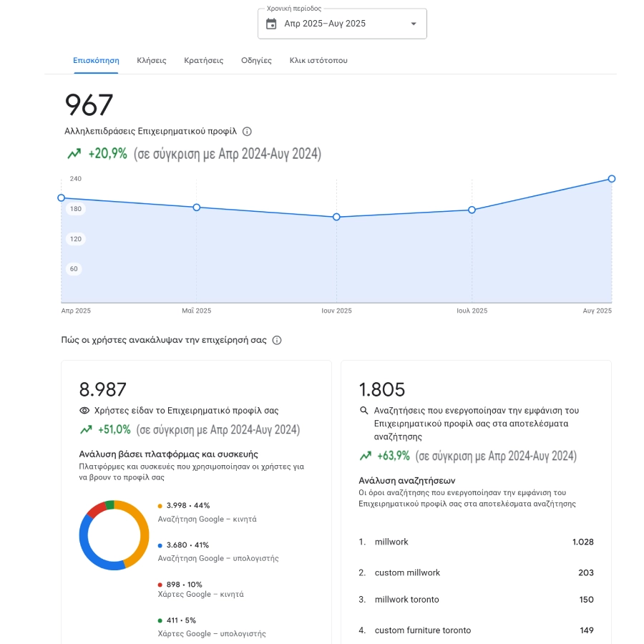The height and width of the screenshot is (644, 644).
Task: Click the calendar icon in date selector
Action: (271, 24)
